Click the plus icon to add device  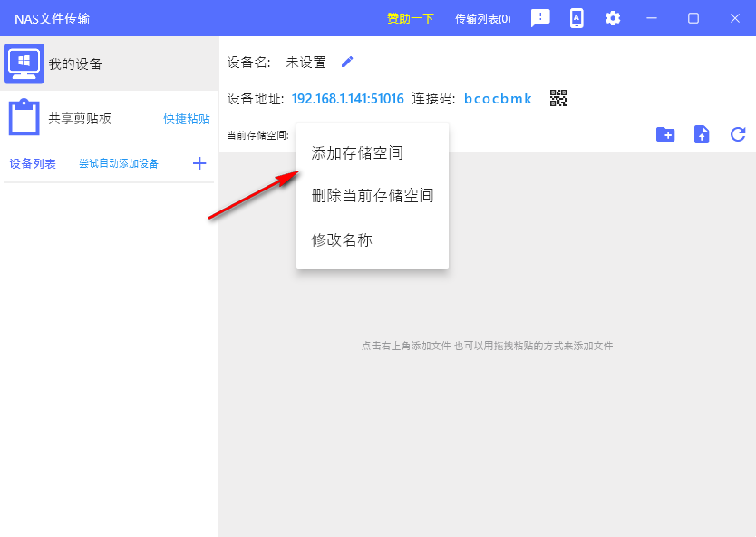click(199, 163)
